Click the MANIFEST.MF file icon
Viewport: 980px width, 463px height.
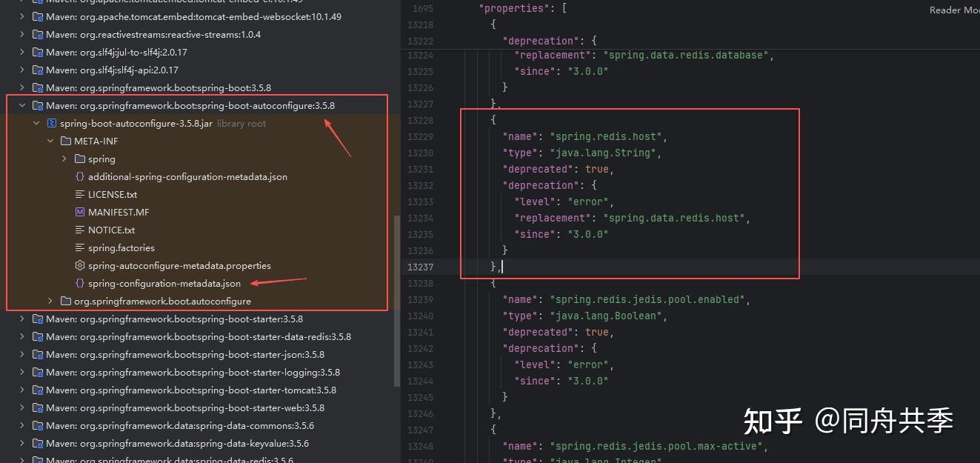pyautogui.click(x=79, y=212)
